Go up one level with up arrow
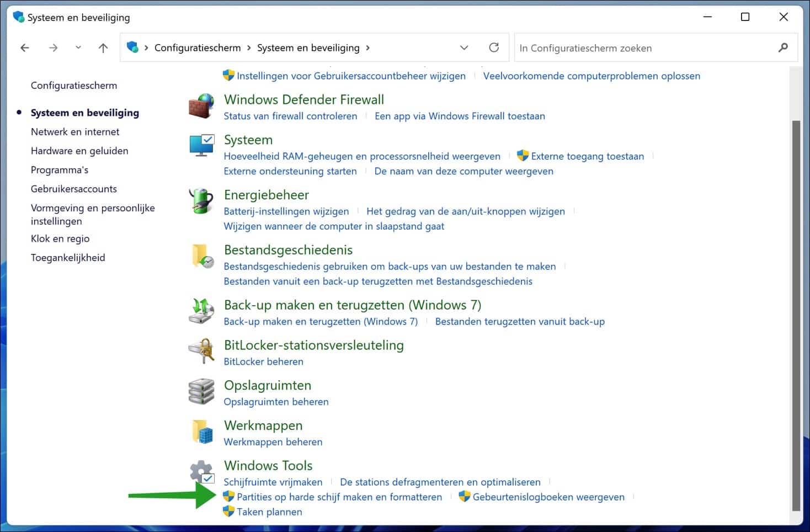Screen dimensions: 810x532 (103, 48)
